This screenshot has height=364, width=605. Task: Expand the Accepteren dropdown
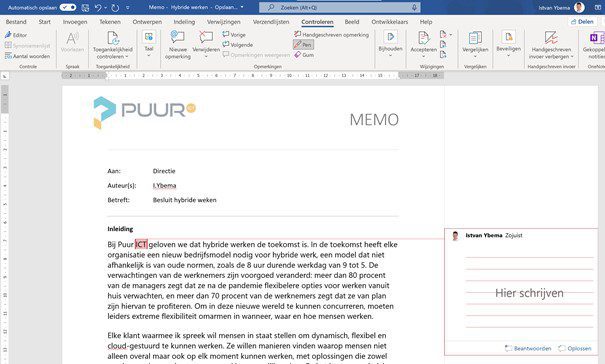[x=423, y=56]
